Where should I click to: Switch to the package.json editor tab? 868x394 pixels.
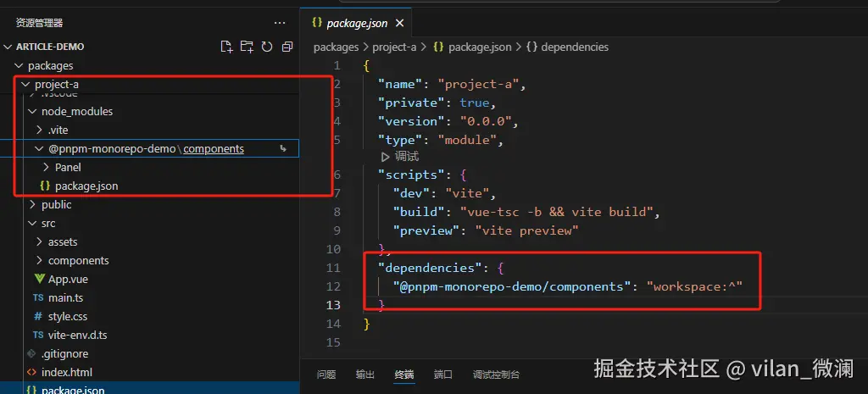click(357, 23)
